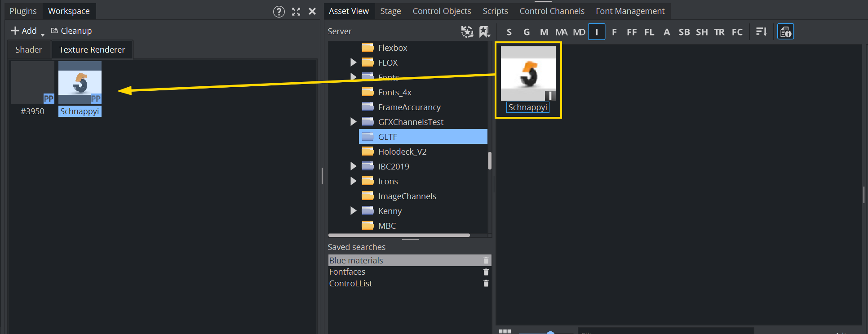Select the Blue materials saved search

[356, 261]
